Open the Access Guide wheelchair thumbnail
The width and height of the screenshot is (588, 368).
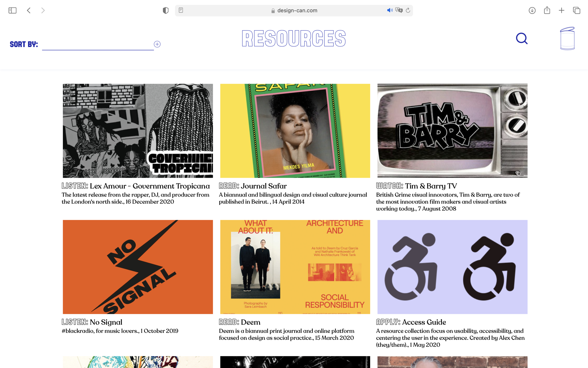click(x=452, y=267)
